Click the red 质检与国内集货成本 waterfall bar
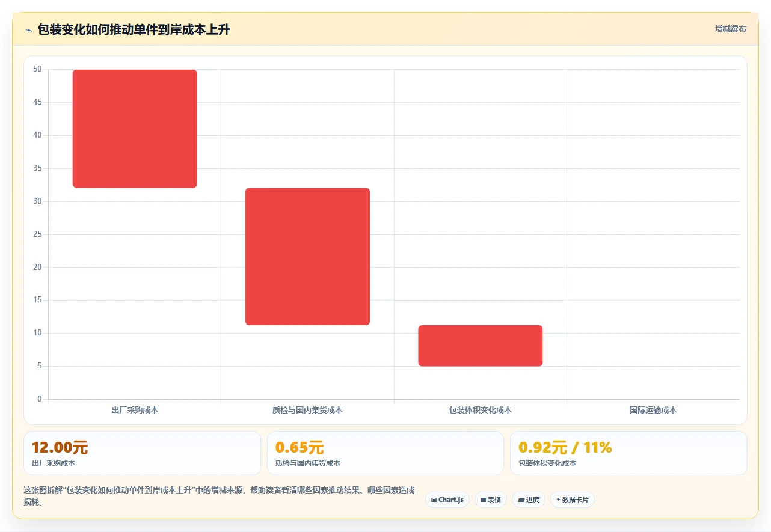 pyautogui.click(x=307, y=257)
